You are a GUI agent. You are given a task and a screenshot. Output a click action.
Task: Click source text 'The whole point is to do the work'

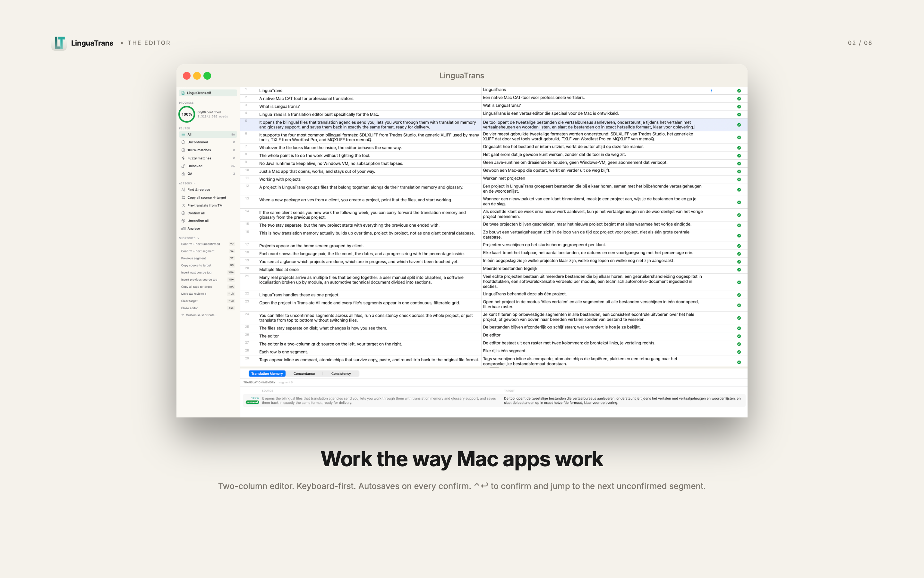click(x=315, y=156)
